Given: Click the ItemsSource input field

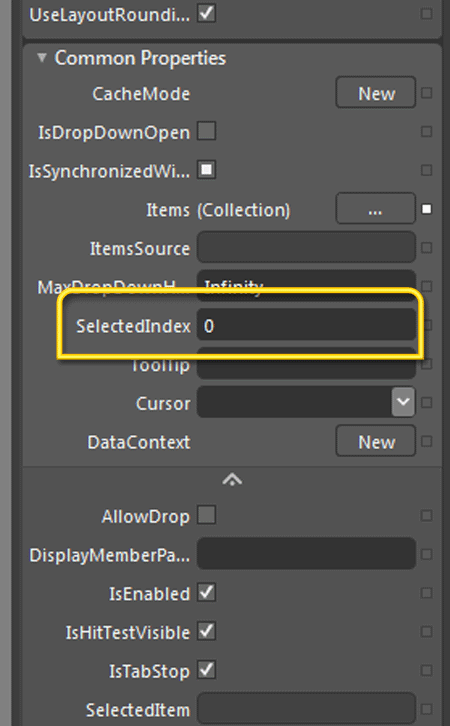Looking at the screenshot, I should click(x=306, y=248).
